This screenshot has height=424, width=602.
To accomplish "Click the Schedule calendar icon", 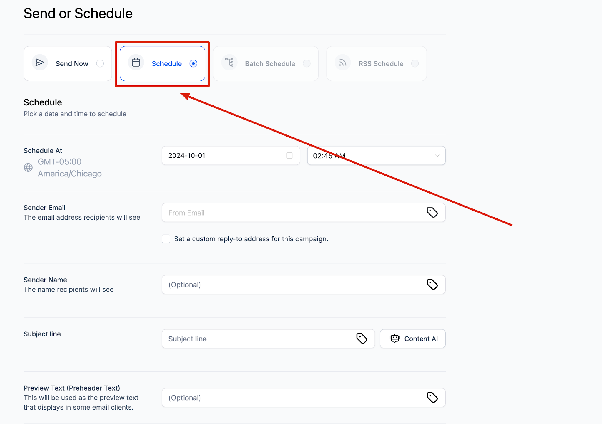I will [136, 63].
